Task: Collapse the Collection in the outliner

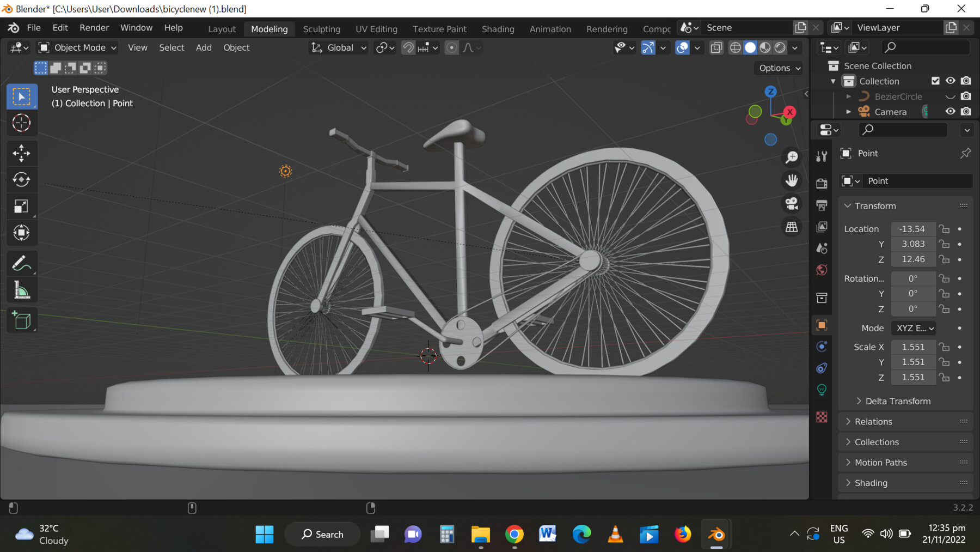Action: [x=833, y=81]
